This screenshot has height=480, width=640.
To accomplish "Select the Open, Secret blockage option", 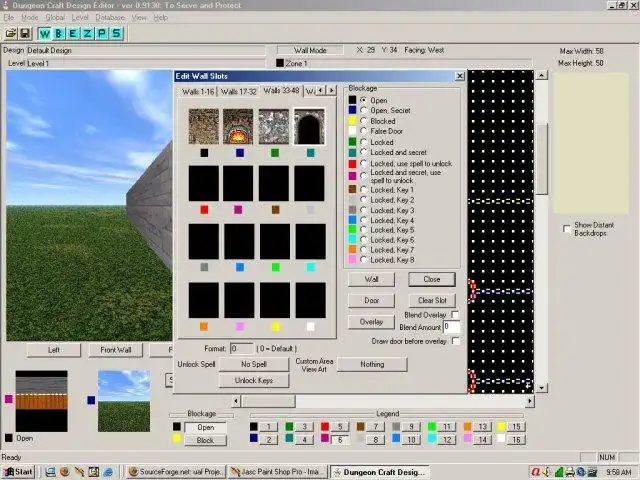I will pos(363,110).
